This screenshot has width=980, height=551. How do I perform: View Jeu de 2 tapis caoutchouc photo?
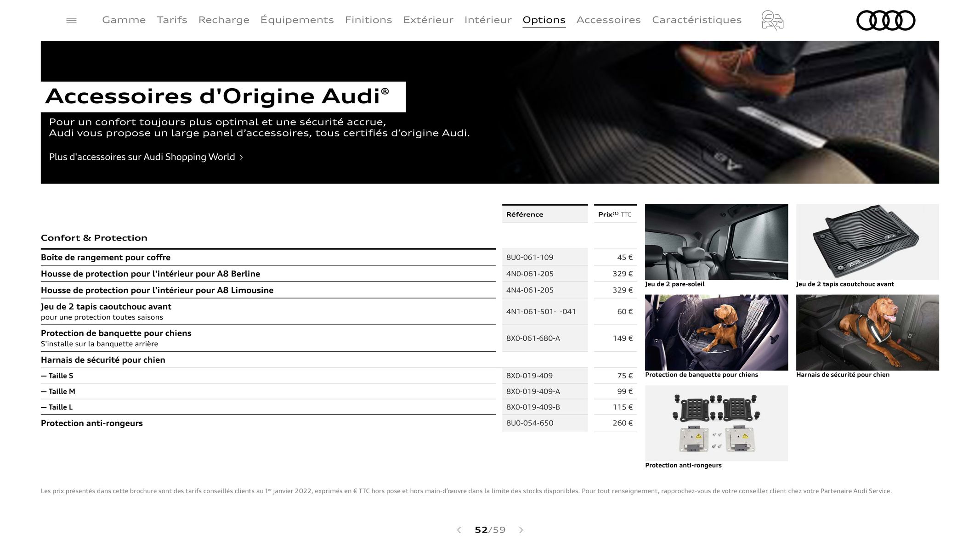867,242
